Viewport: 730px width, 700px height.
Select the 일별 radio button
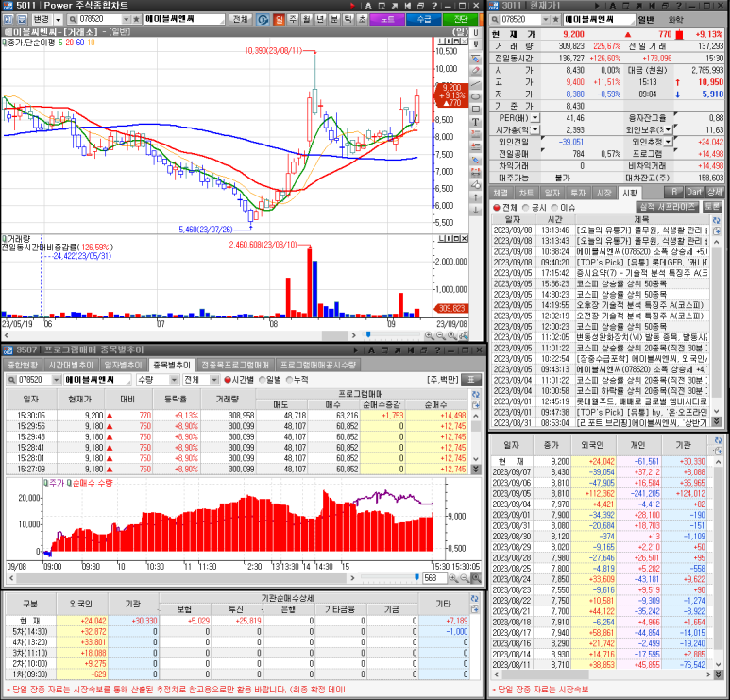(x=263, y=380)
